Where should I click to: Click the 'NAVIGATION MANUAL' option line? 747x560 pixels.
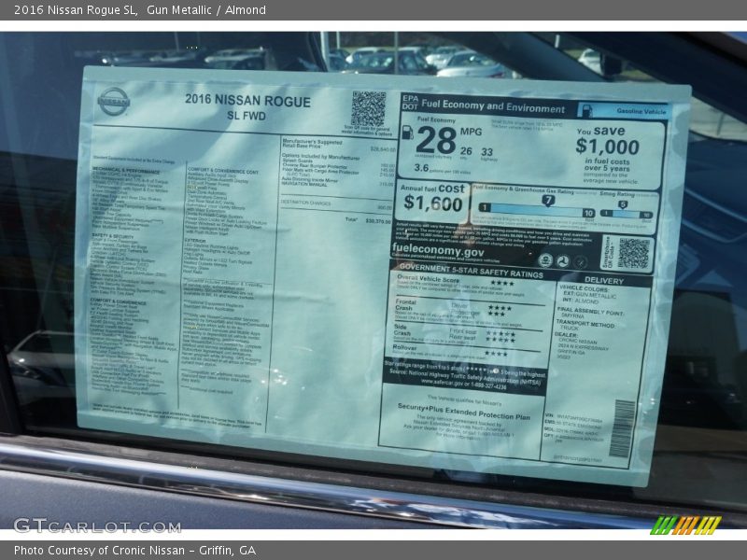coord(305,184)
